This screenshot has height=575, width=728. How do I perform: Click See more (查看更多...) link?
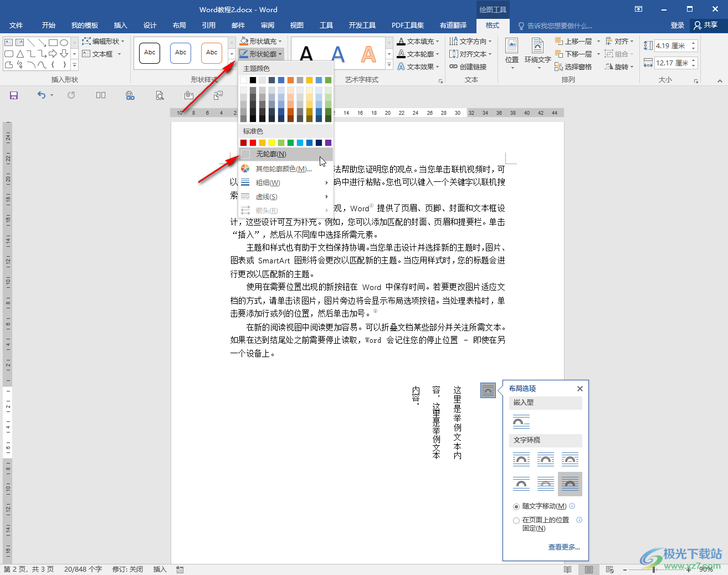(x=564, y=547)
